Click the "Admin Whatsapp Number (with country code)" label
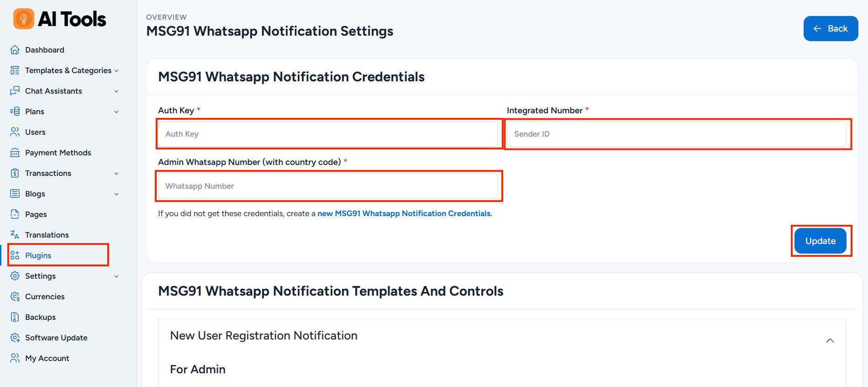868x387 pixels. click(x=249, y=162)
